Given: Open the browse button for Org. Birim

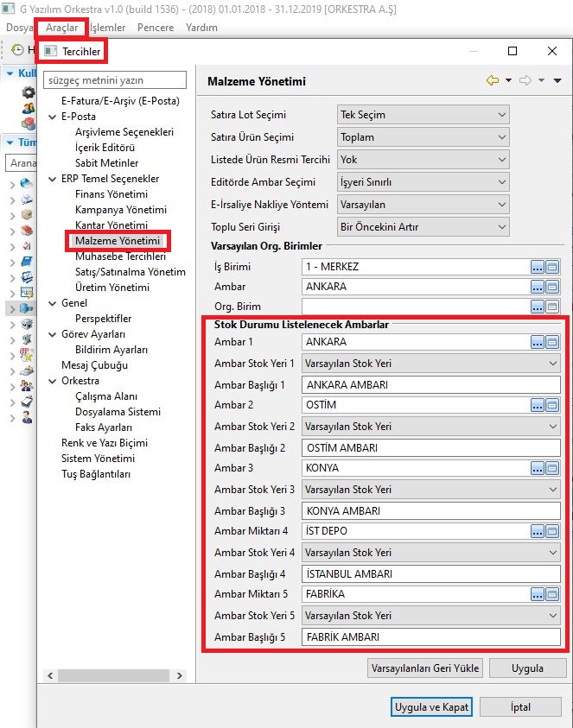Looking at the screenshot, I should point(538,307).
